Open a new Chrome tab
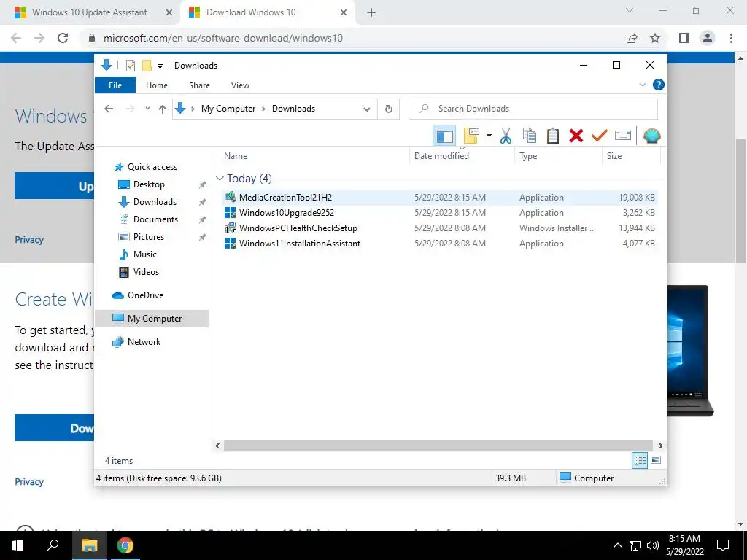Viewport: 747px width, 560px height. [x=371, y=13]
